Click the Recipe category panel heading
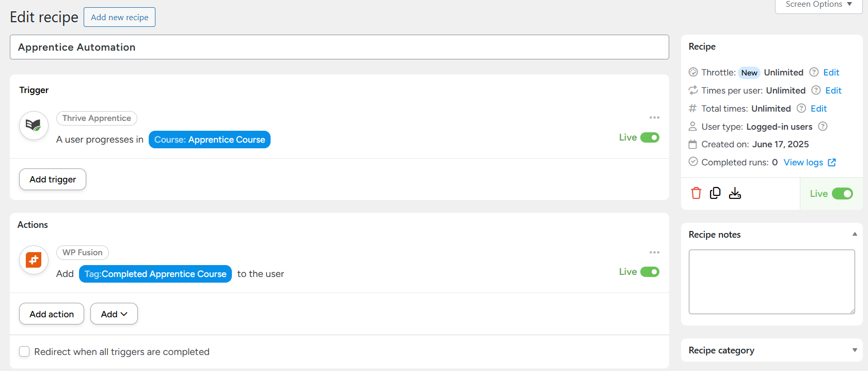This screenshot has width=868, height=371. [x=721, y=350]
